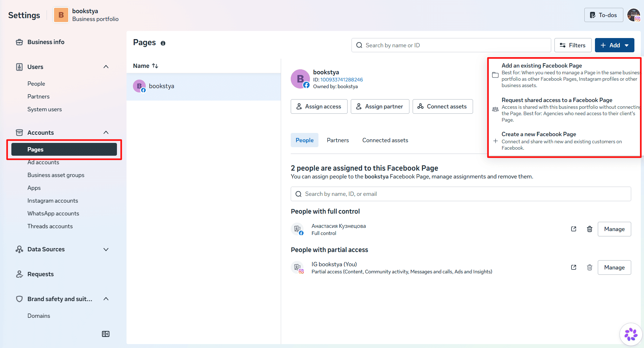Choose Add an existing Facebook Page

pos(565,75)
